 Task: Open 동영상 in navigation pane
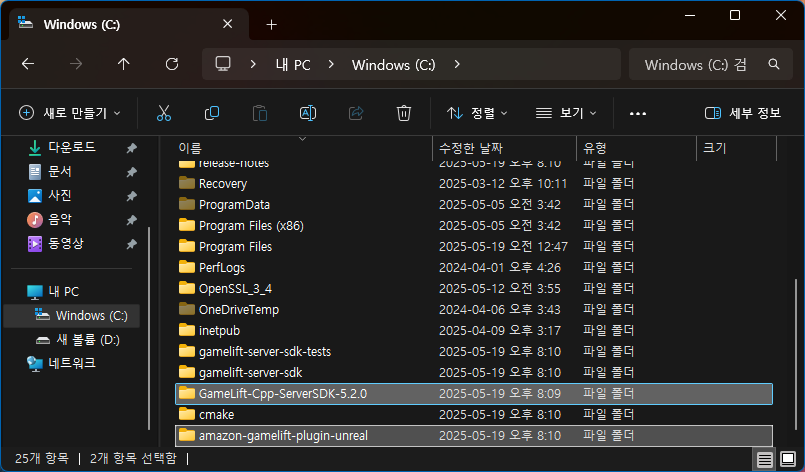(x=66, y=243)
